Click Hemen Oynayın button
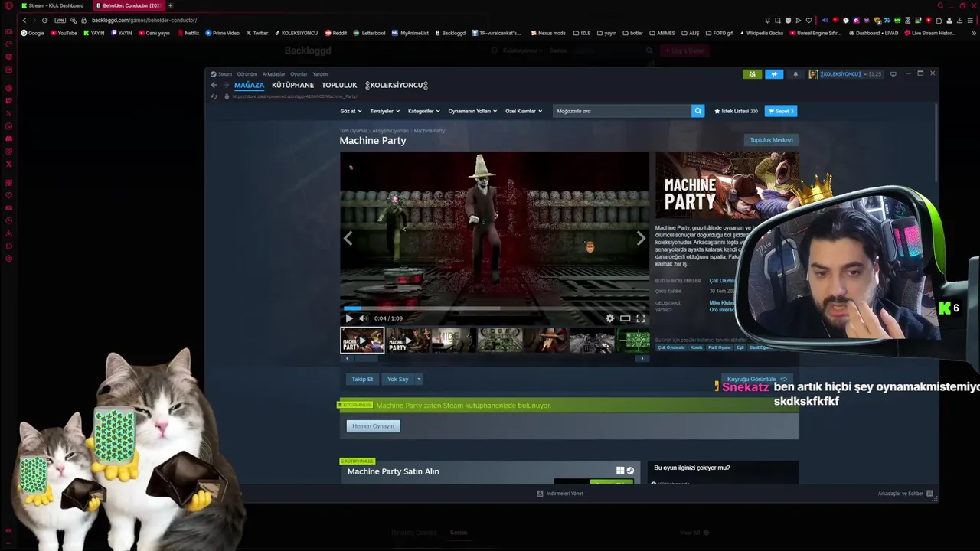Viewport: 980px width, 551px height. tap(373, 426)
